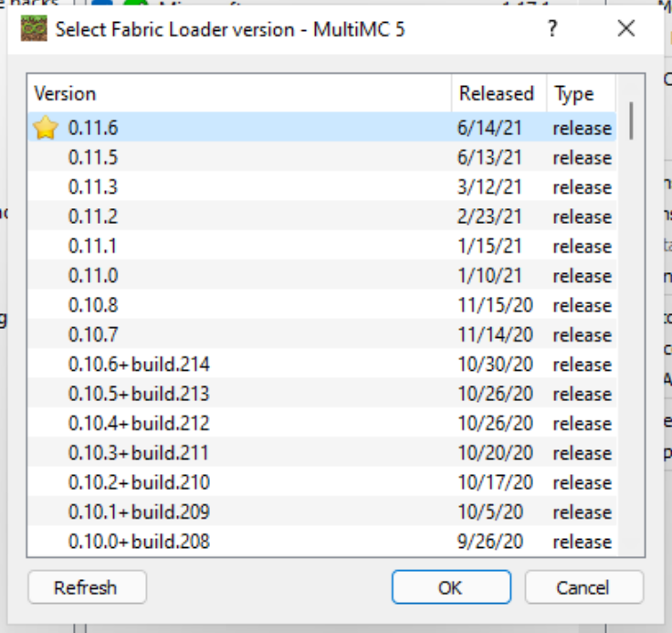The height and width of the screenshot is (633, 672).
Task: Choose version 0.11.2 from the list
Action: [x=93, y=216]
